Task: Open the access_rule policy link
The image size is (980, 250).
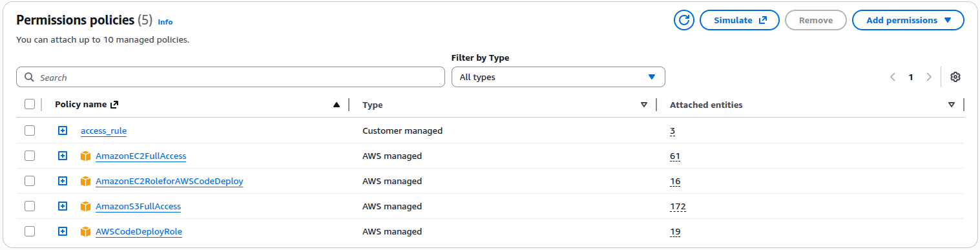Action: pos(103,131)
